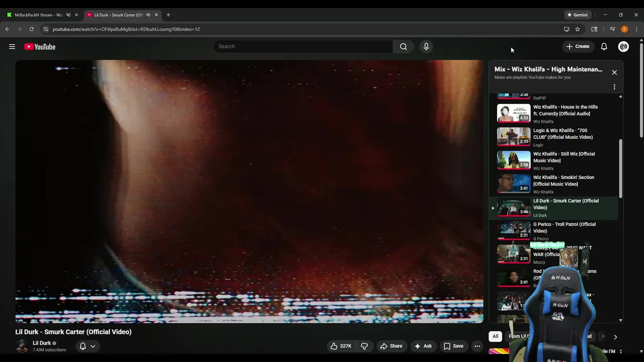Image resolution: width=644 pixels, height=362 pixels.
Task: Open more actions ellipsis below video
Action: click(477, 346)
